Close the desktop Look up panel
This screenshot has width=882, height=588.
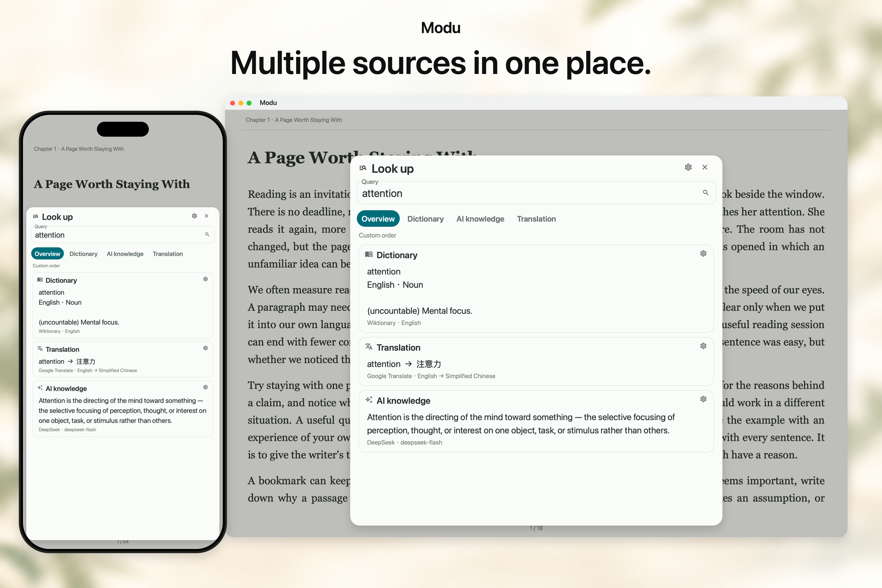(705, 167)
